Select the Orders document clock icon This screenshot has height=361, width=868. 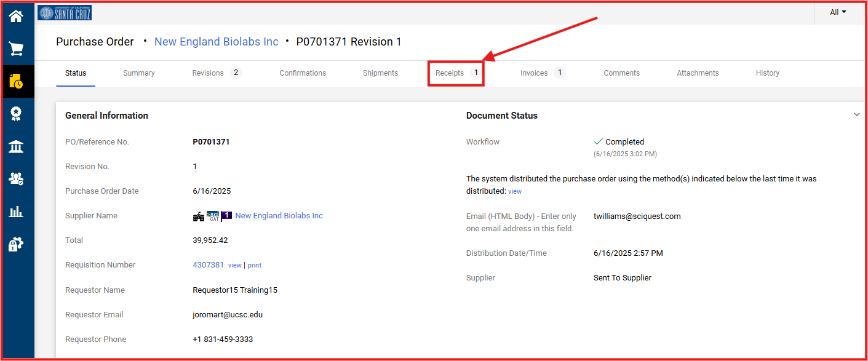[x=16, y=81]
